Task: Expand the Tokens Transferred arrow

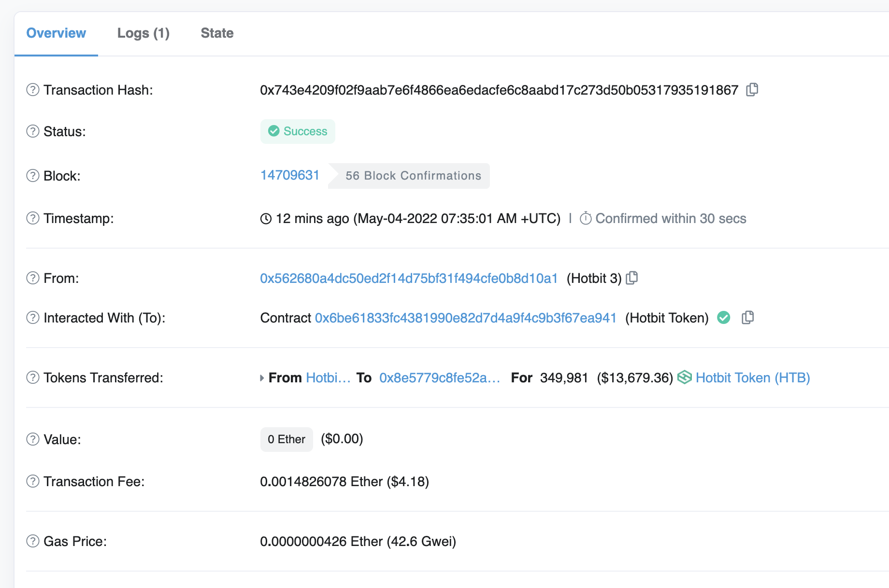Action: [x=262, y=378]
